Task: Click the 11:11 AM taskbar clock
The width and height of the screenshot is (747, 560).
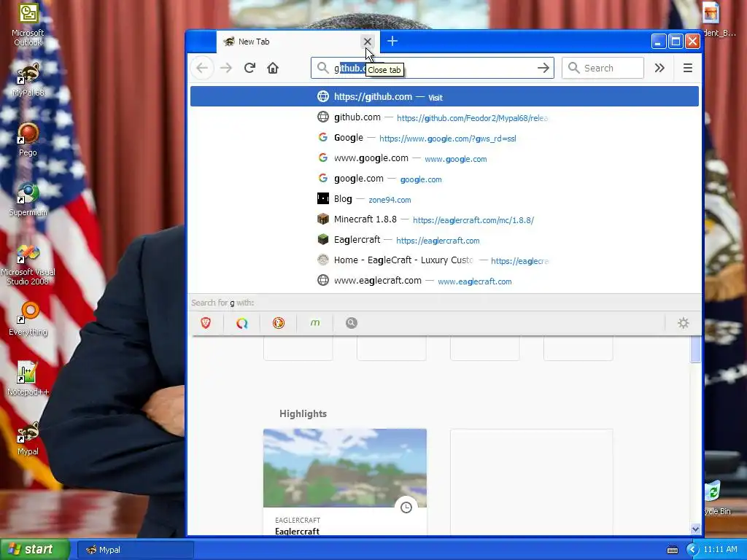Action: pyautogui.click(x=720, y=550)
